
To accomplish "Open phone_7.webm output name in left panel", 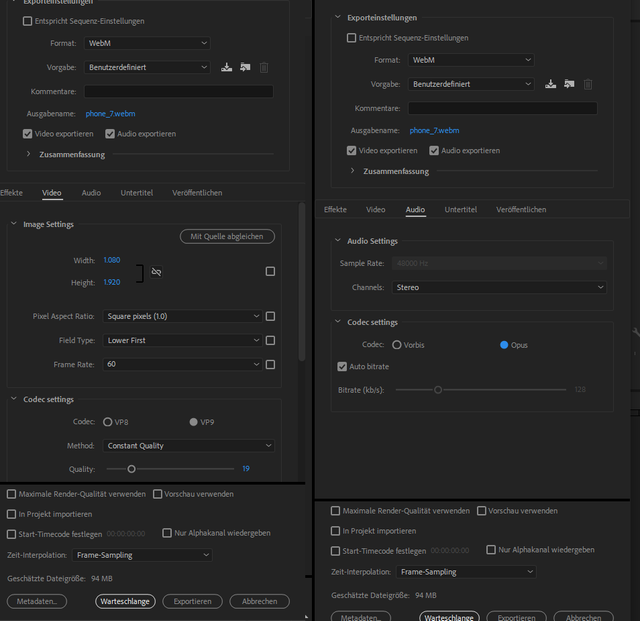I will [x=111, y=114].
